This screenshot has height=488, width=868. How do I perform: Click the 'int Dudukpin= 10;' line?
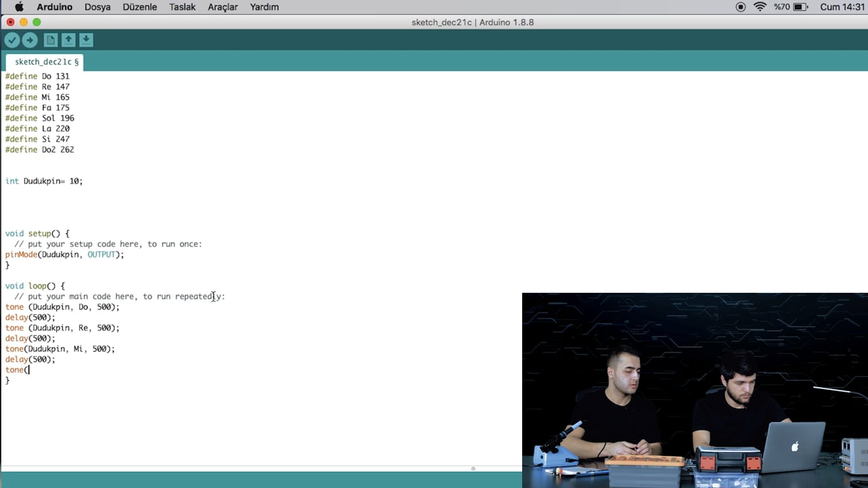coord(44,181)
